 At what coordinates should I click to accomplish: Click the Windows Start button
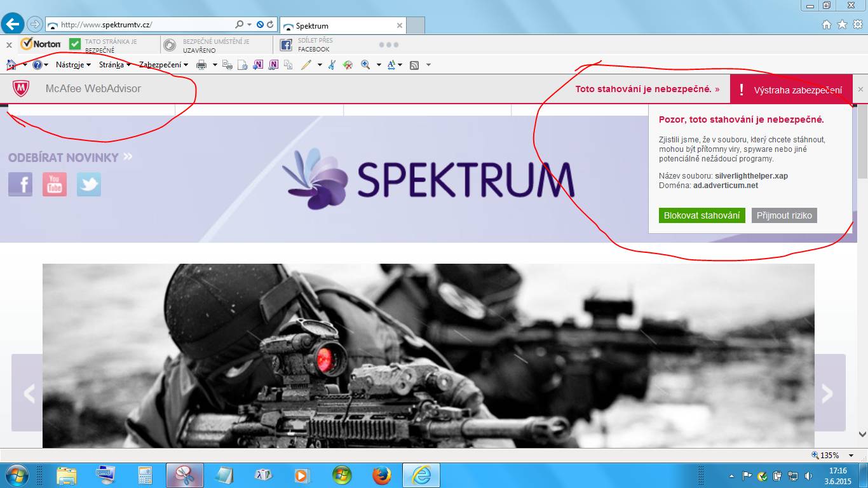[16, 475]
